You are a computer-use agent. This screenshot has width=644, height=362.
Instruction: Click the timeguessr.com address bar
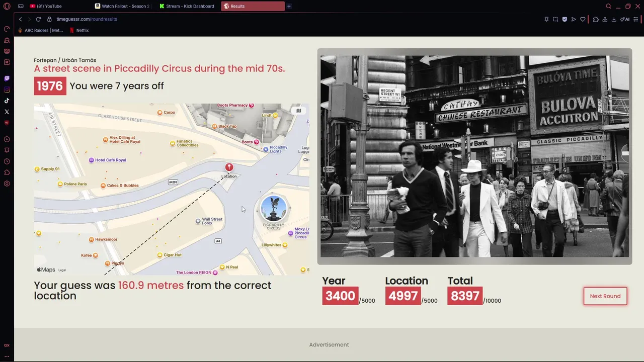(x=87, y=19)
